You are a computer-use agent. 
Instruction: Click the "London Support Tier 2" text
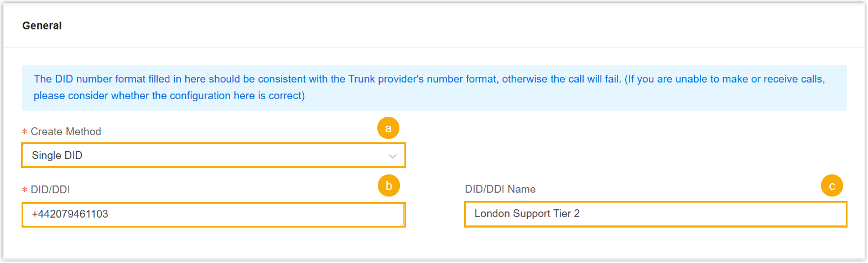tap(527, 214)
